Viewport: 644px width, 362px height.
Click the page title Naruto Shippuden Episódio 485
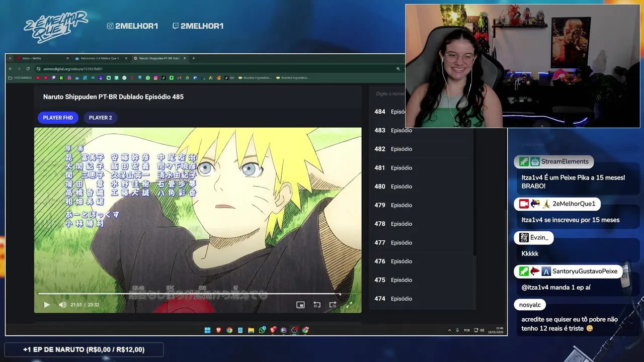(113, 97)
